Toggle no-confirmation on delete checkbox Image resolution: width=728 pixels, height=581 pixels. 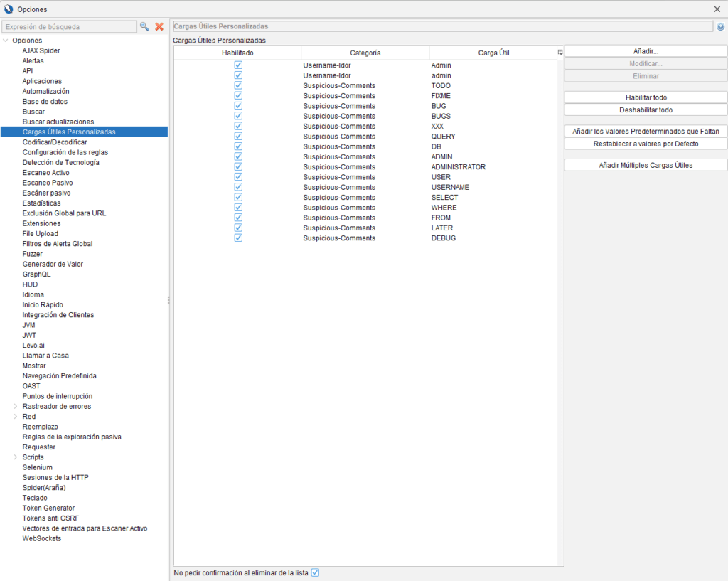point(315,572)
